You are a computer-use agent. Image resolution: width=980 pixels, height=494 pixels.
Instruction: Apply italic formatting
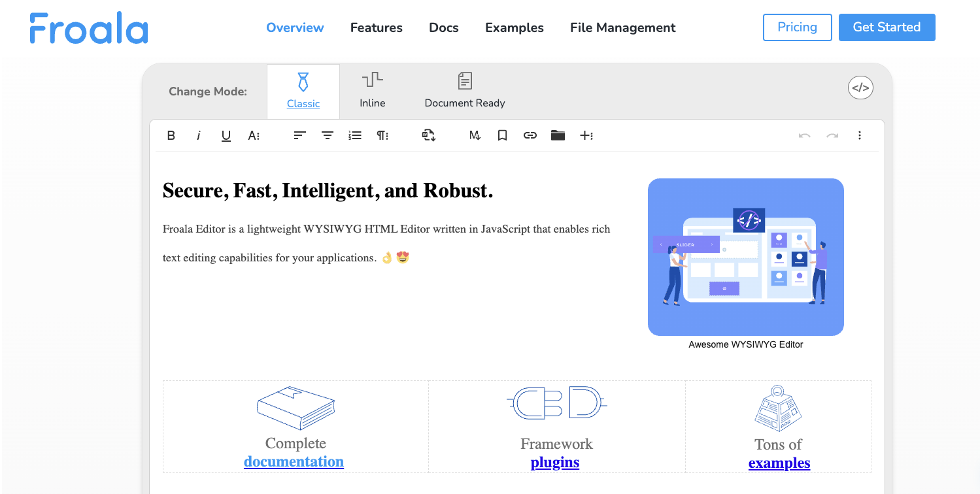tap(198, 135)
